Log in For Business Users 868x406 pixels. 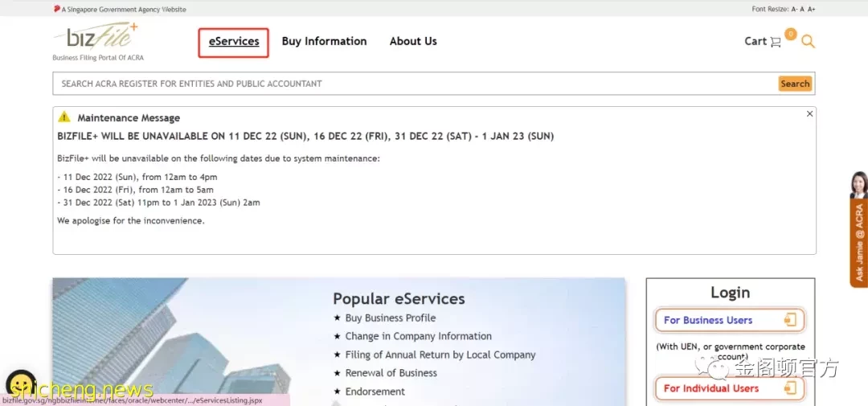(729, 320)
